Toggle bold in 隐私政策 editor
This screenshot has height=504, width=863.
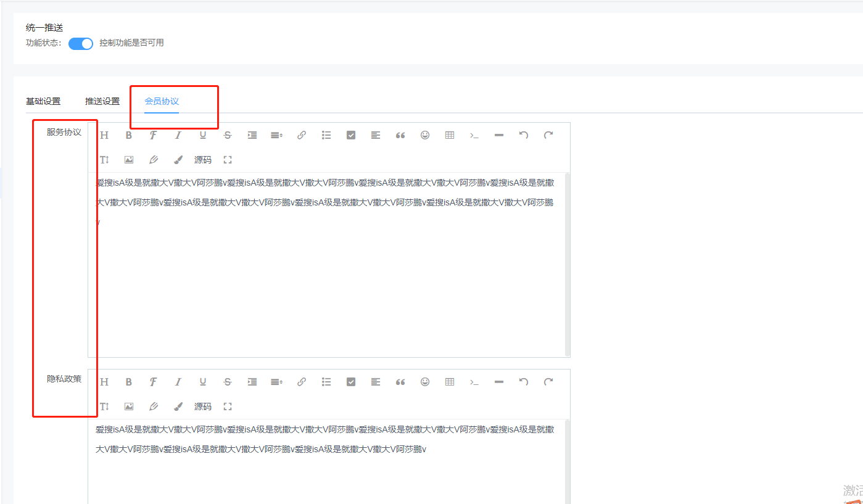129,382
